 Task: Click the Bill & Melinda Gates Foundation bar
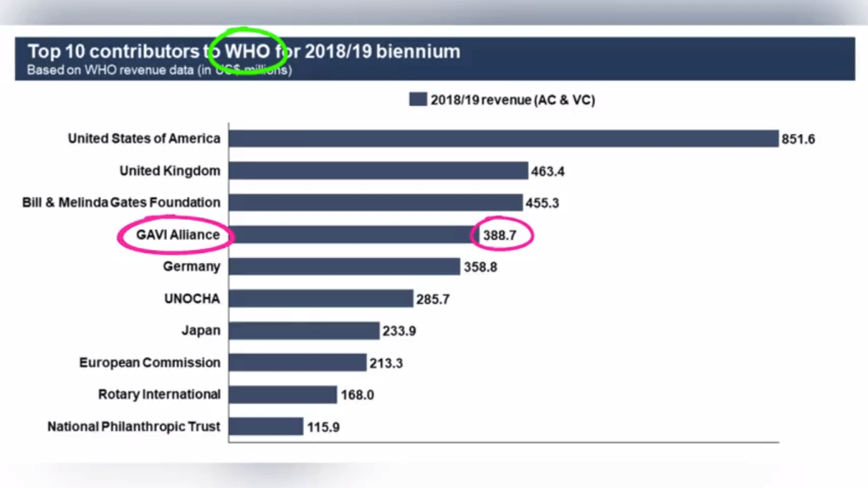[x=375, y=203]
